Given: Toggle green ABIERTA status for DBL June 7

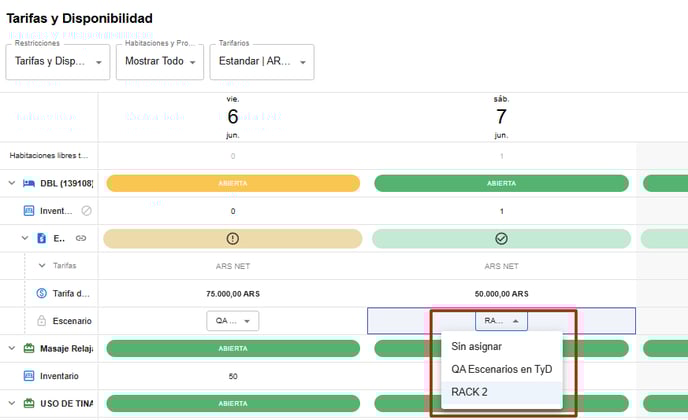Looking at the screenshot, I should tap(501, 183).
